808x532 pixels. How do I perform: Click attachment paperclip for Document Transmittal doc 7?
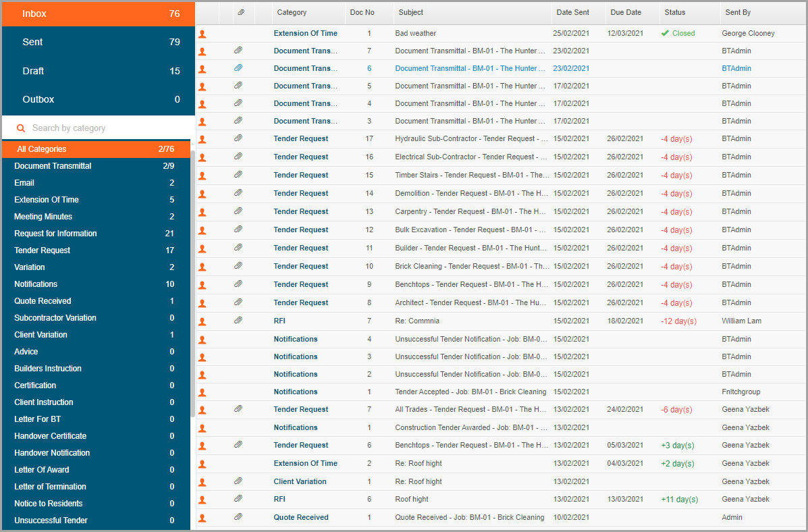point(238,51)
